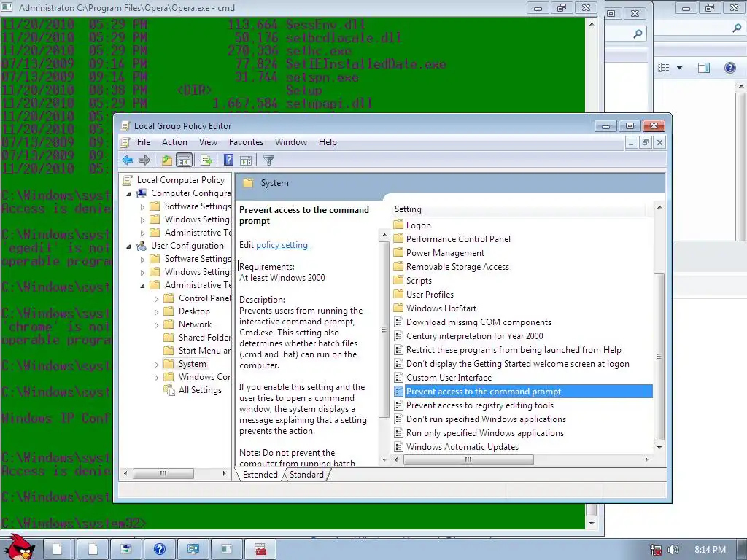Click the preview pane icon in the background window
The image size is (747, 560).
click(704, 68)
